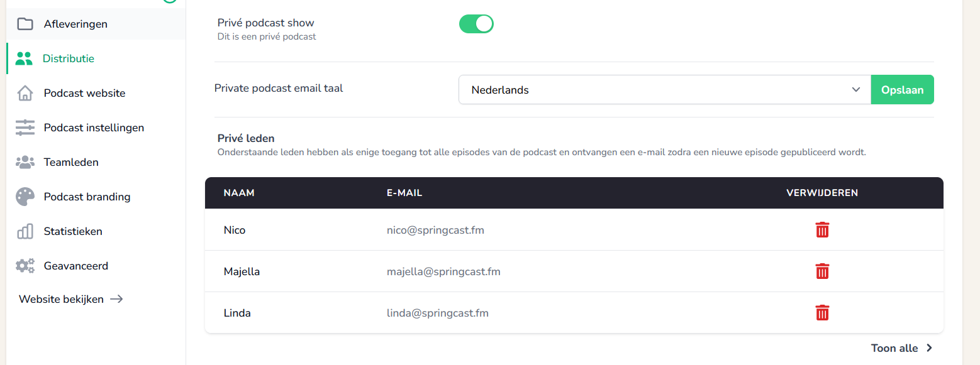Click the palette icon for Podcast branding
This screenshot has width=980, height=365.
(x=25, y=197)
